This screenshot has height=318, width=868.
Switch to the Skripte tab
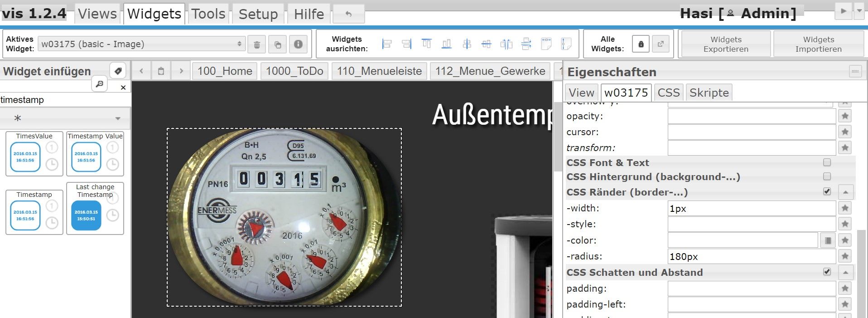point(709,93)
